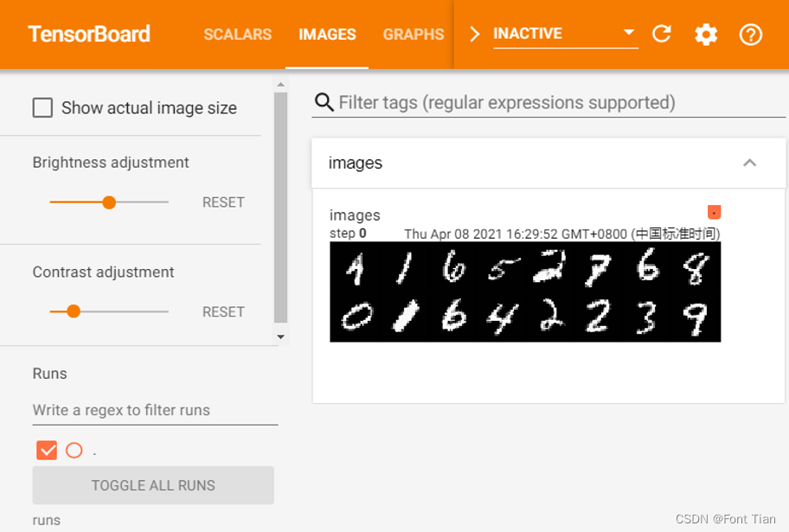Click TOGGLE ALL RUNS button
The width and height of the screenshot is (789, 532).
pos(153,485)
